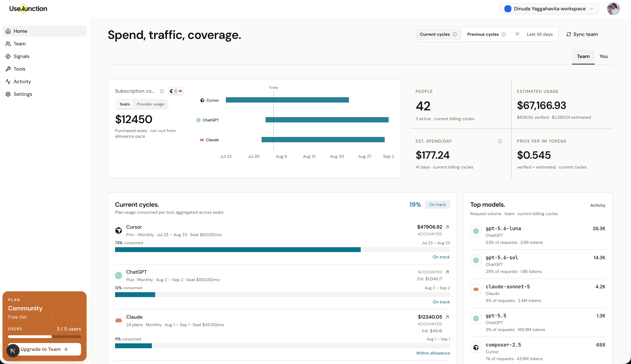
Task: Click the Est. spend/day info icon
Action: coord(500,141)
